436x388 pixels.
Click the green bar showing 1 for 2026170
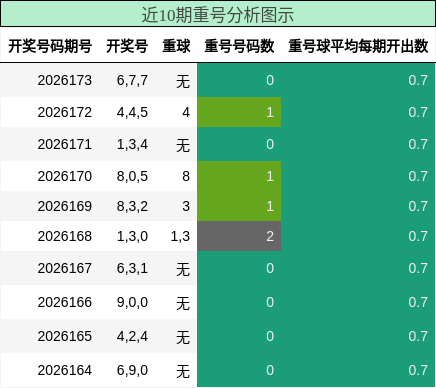pyautogui.click(x=239, y=176)
